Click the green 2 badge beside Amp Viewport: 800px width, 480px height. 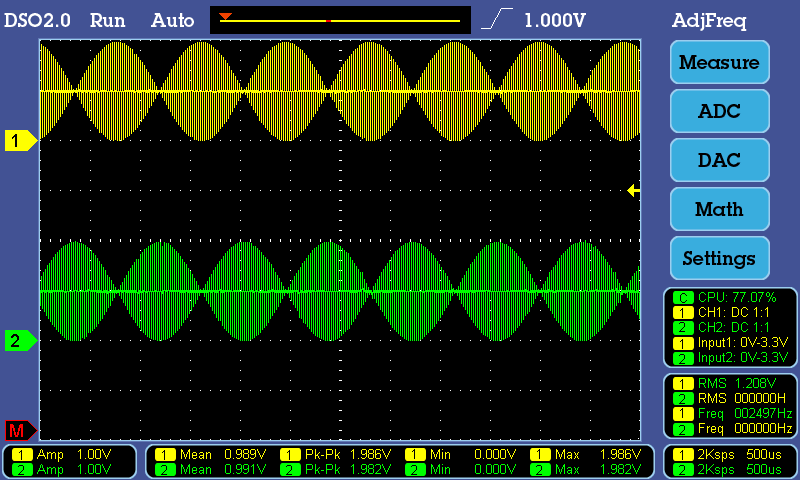coord(22,470)
